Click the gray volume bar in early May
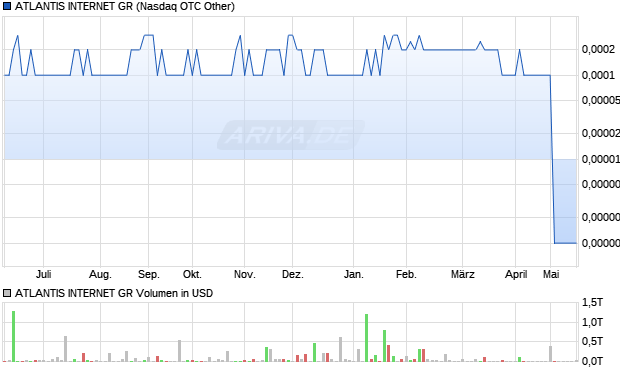Screen dimensions: 620x371 550,354
